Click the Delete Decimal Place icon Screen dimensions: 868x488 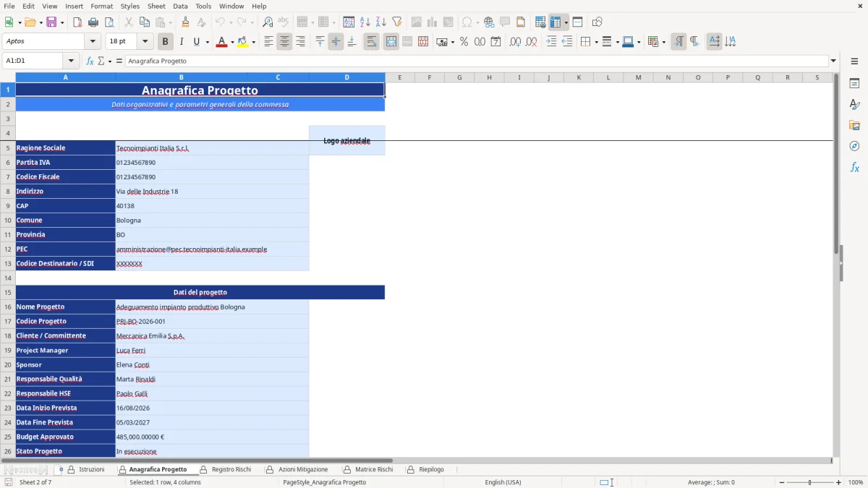tap(531, 42)
